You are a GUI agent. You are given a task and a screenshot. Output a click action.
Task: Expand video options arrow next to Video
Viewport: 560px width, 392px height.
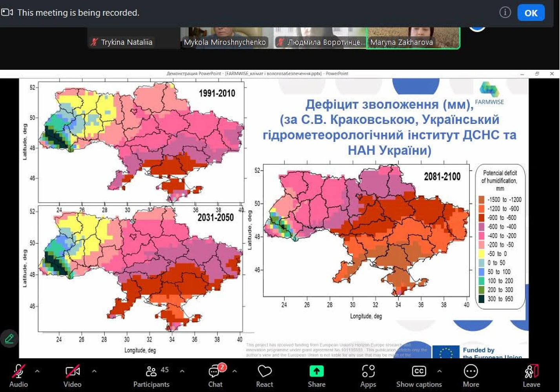click(94, 371)
